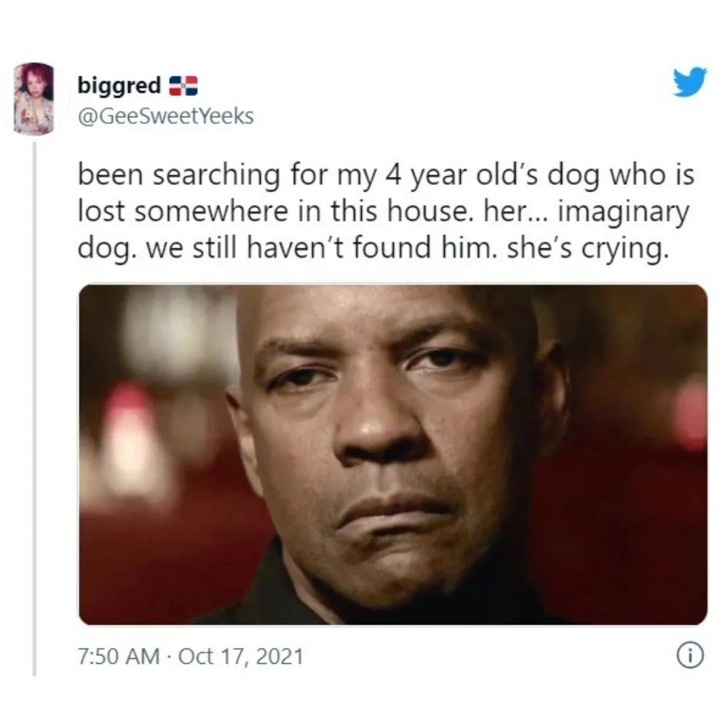Image resolution: width=728 pixels, height=728 pixels.
Task: Click the info icon beside the date
Action: 692,656
